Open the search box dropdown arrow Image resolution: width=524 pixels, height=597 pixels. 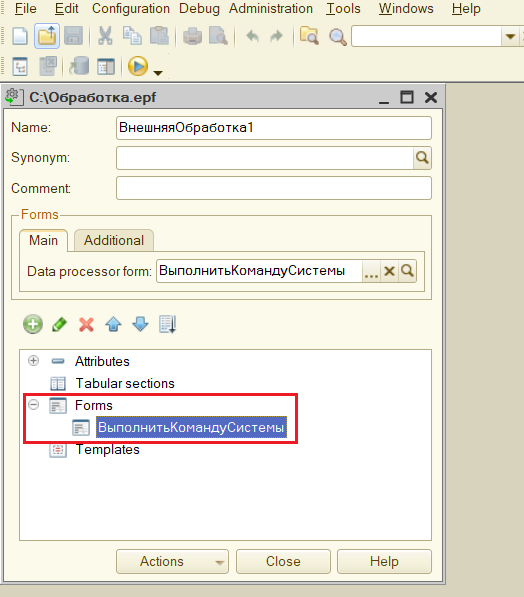(510, 37)
